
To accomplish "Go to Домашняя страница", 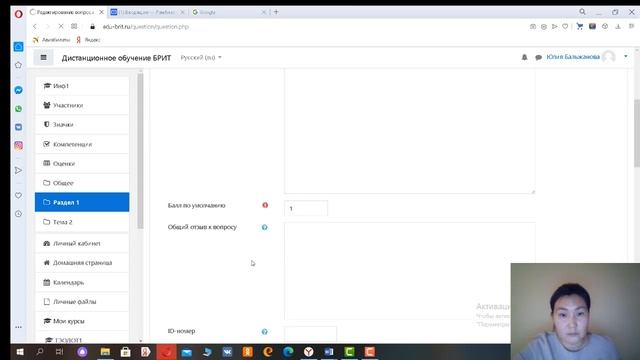I will coord(82,262).
